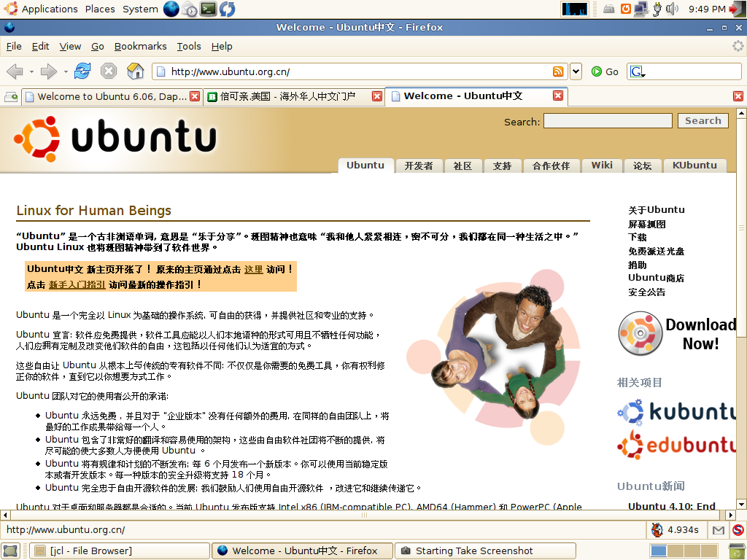Select the 开发者 site tab
747x560 pixels.
[419, 166]
